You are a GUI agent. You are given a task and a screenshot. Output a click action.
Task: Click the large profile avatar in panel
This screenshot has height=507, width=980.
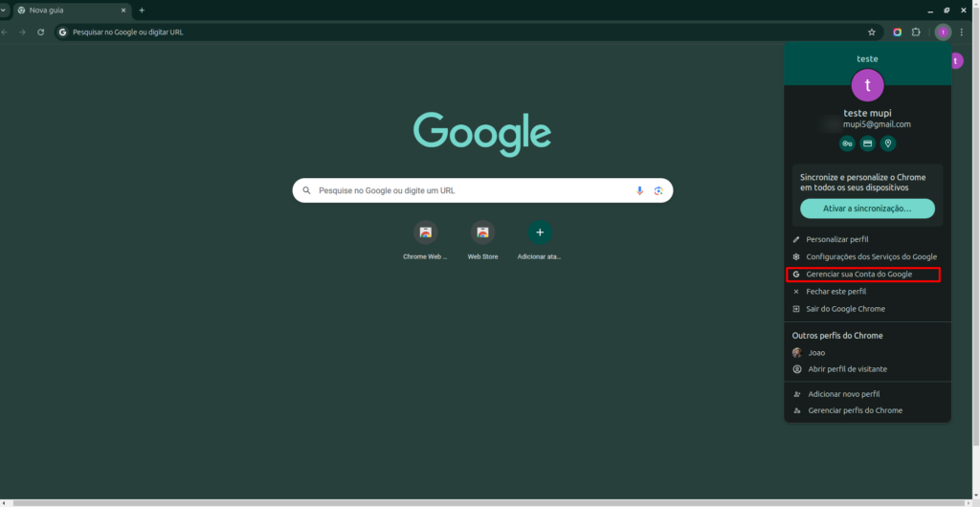click(x=867, y=85)
